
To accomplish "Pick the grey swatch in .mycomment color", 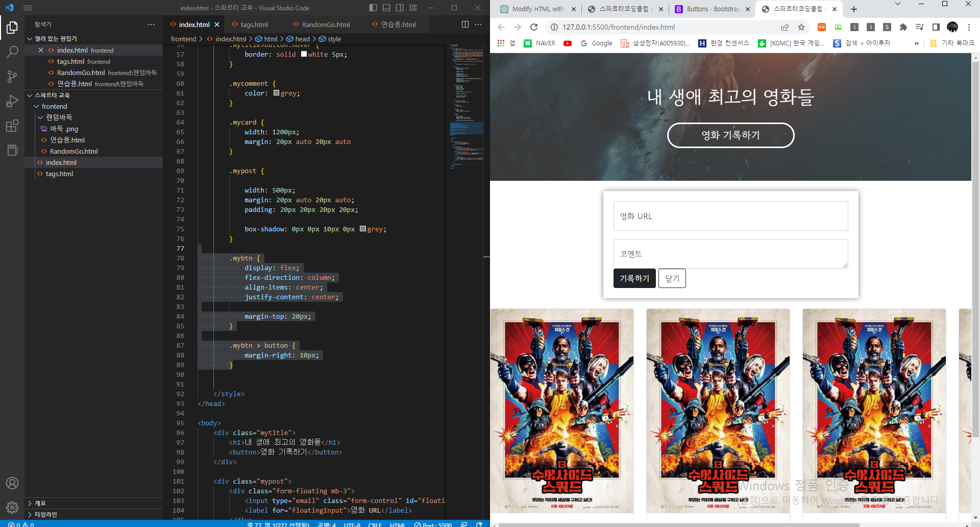I will 277,93.
